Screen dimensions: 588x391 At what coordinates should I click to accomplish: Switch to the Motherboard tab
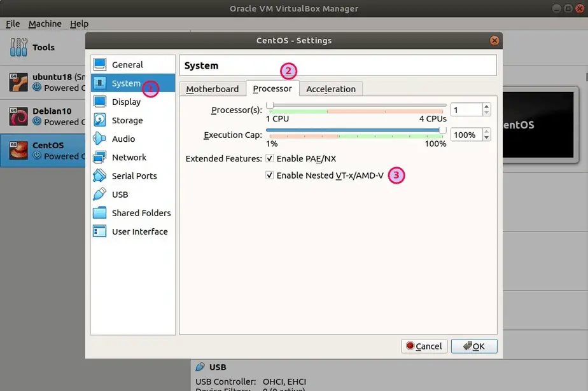tap(213, 89)
